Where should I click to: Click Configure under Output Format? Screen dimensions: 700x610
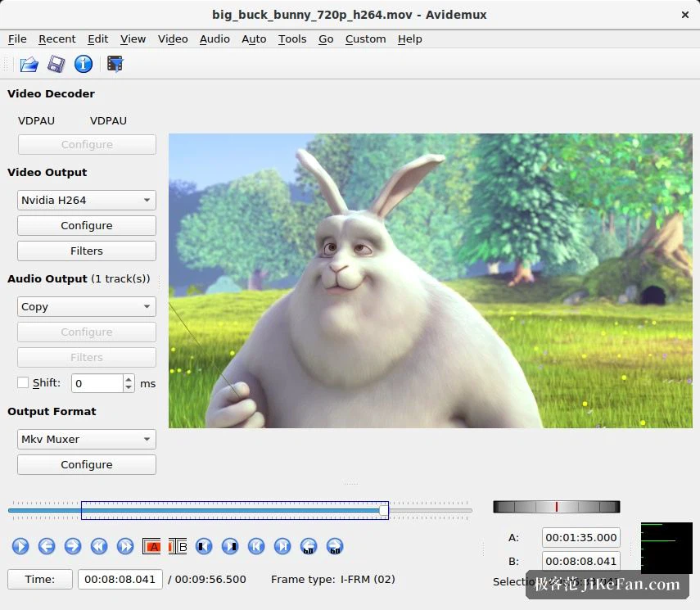[87, 465]
